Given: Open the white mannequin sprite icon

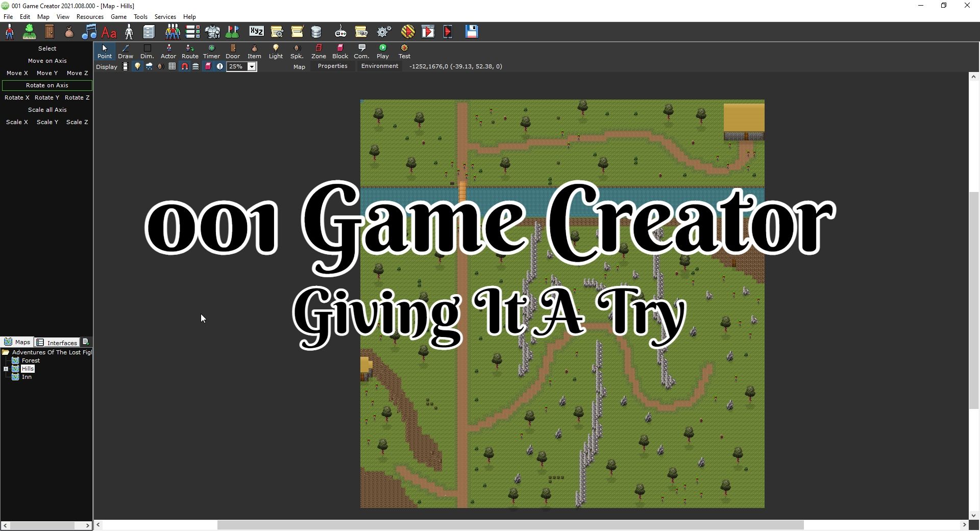Looking at the screenshot, I should [x=129, y=32].
